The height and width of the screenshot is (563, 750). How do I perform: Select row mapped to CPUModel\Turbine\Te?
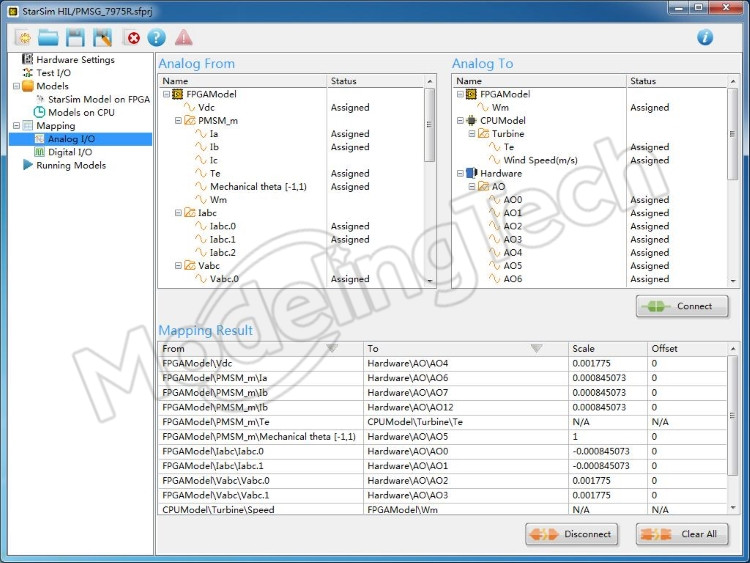[442, 422]
